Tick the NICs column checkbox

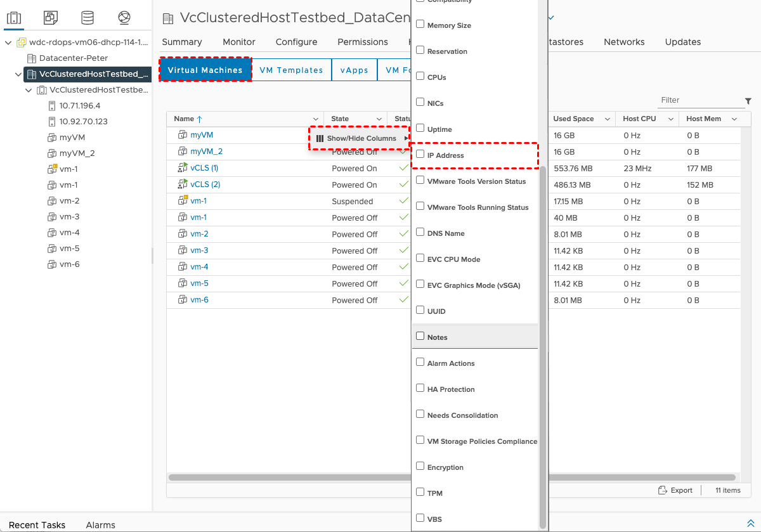point(420,102)
